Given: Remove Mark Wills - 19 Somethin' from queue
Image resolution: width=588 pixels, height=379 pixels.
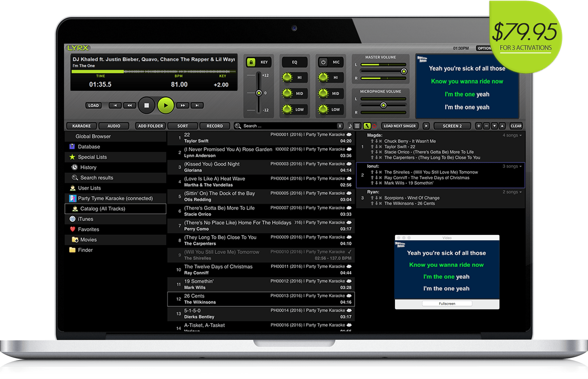Looking at the screenshot, I should click(380, 183).
